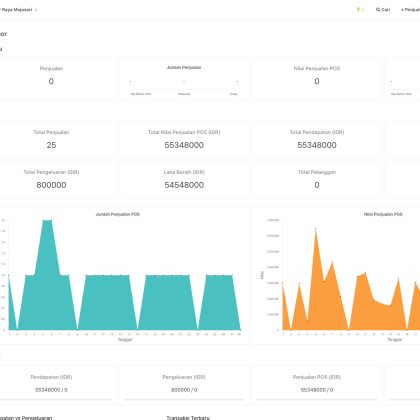Screen dimensions: 420x420
Task: Click the progress bar under Pendapatan (IDR)
Action: (56, 399)
